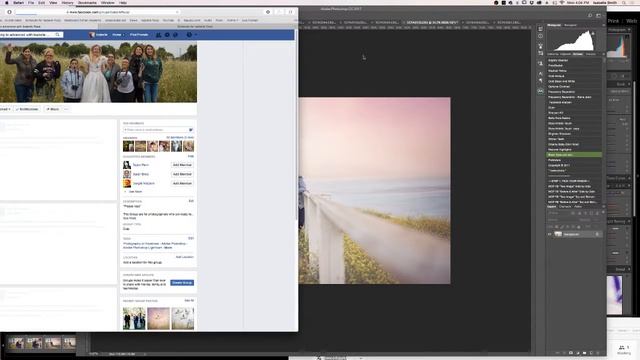Click the character A icon in Photoshop panel strip
The height and width of the screenshot is (360, 640).
point(540,74)
